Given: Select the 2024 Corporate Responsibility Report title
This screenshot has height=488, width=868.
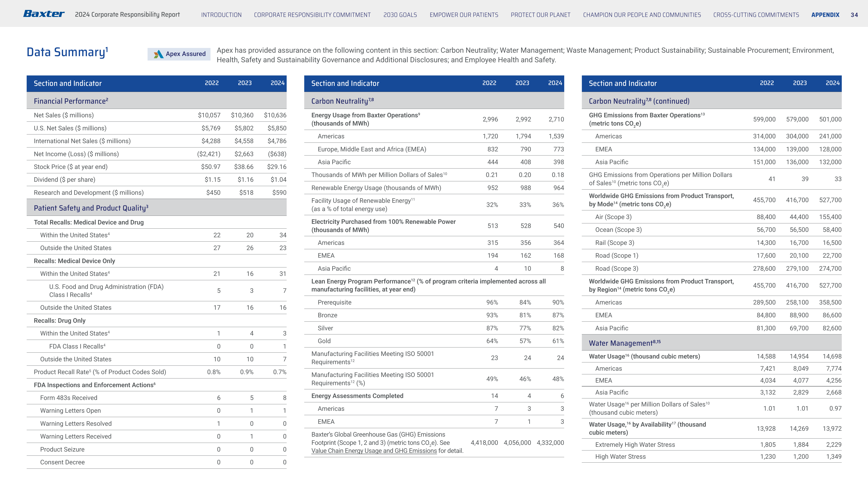Looking at the screenshot, I should coord(127,15).
